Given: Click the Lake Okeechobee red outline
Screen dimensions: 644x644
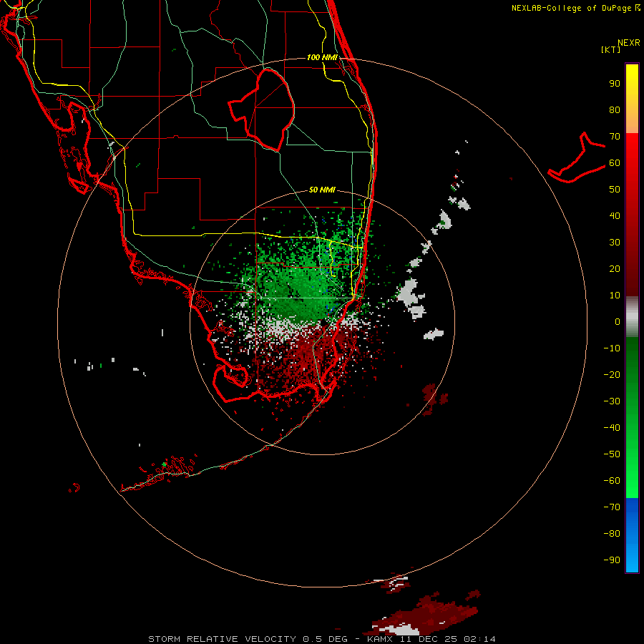Looking at the screenshot, I should coord(261,109).
